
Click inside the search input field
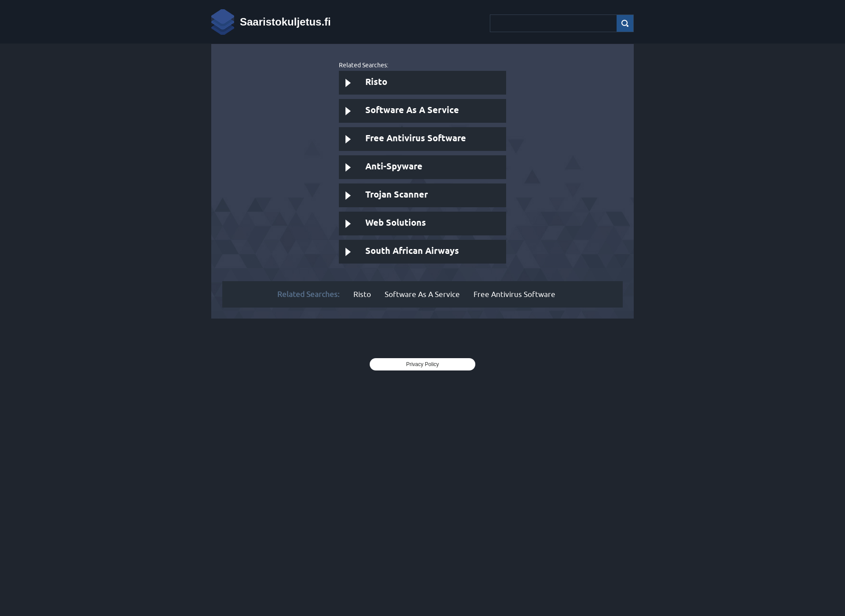click(553, 23)
